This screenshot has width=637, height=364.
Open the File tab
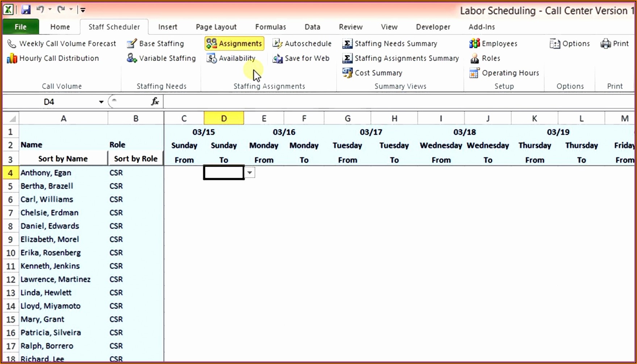pos(21,27)
